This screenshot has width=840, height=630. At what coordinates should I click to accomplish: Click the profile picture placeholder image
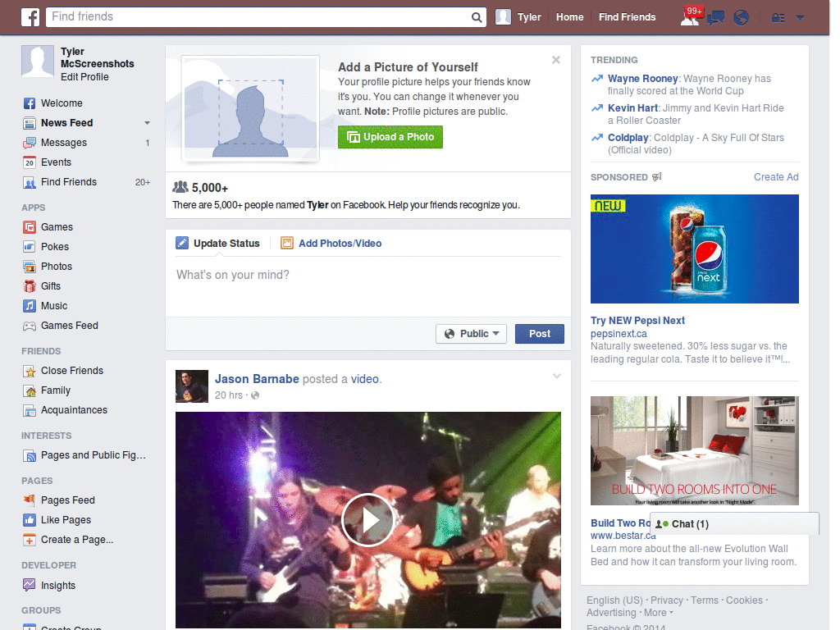click(251, 109)
